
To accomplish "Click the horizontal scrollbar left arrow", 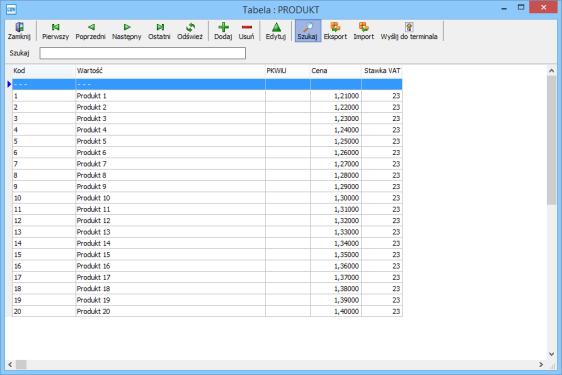I will [x=10, y=365].
